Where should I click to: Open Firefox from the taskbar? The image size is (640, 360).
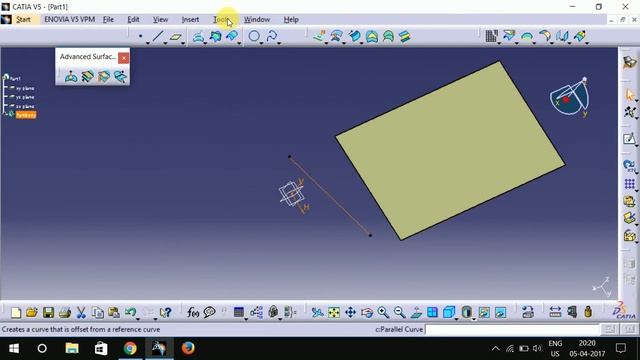click(188, 348)
